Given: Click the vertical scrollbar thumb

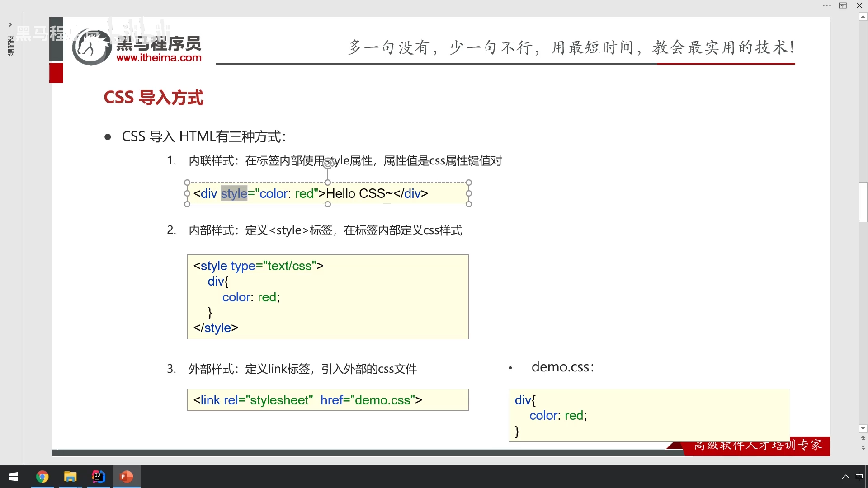Looking at the screenshot, I should (x=863, y=202).
